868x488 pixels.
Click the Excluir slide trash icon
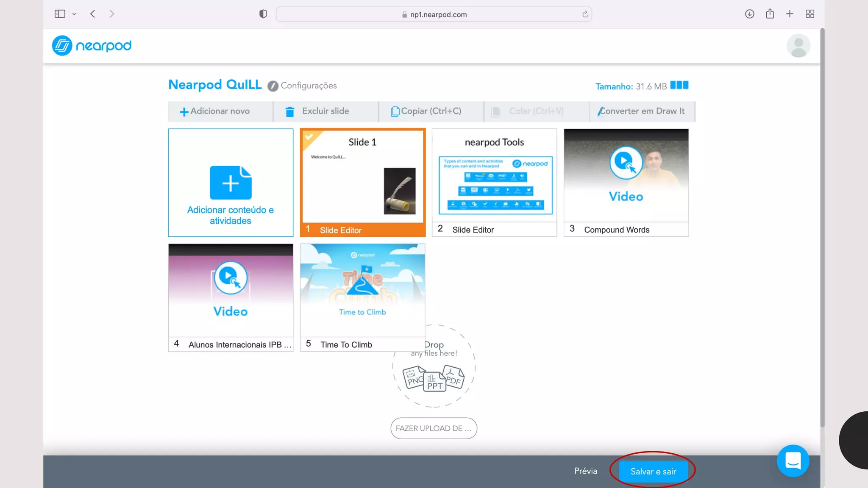click(290, 111)
